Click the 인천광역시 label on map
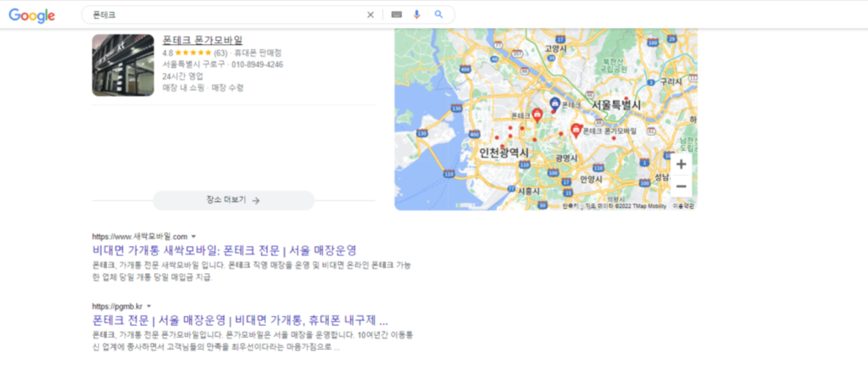Image resolution: width=868 pixels, height=369 pixels. pos(504,153)
